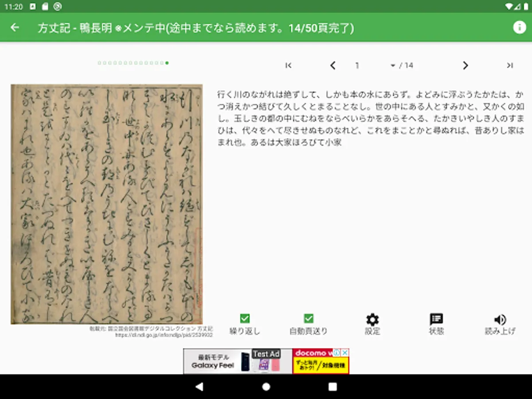This screenshot has height=399, width=532.
Task: Open the 状態 status icon
Action: 436,319
